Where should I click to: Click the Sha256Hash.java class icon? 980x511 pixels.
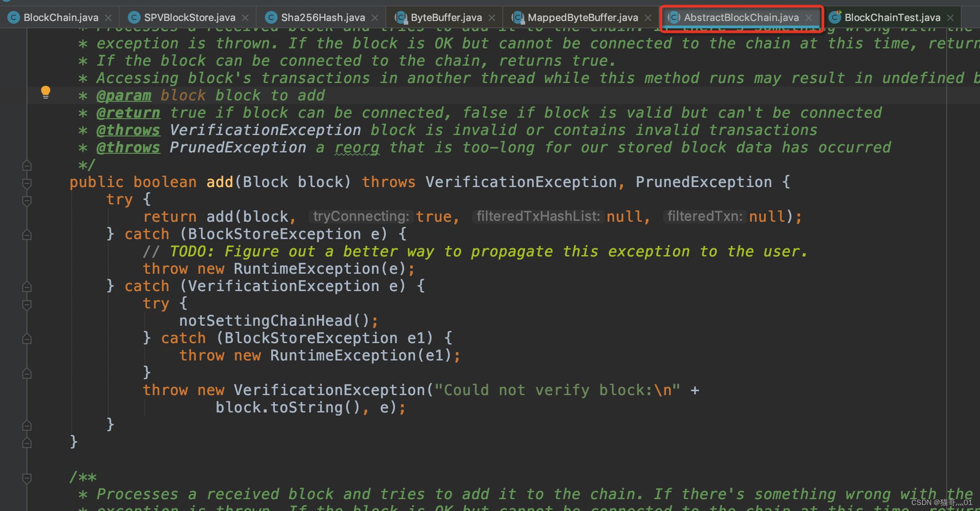tap(271, 18)
